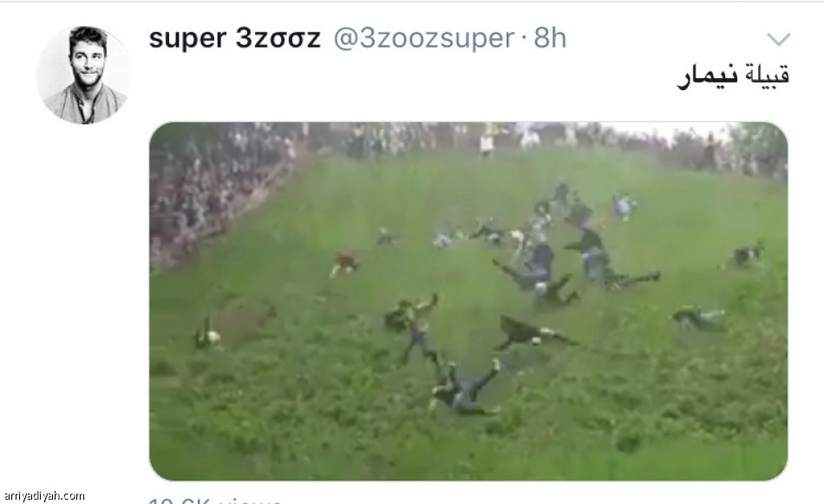Click the arriyadiyah.com watermark

pos(43,495)
